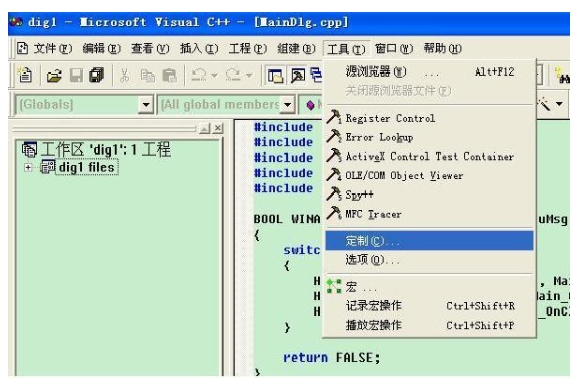Toggle the Workspace window toolbar icon

[275, 76]
